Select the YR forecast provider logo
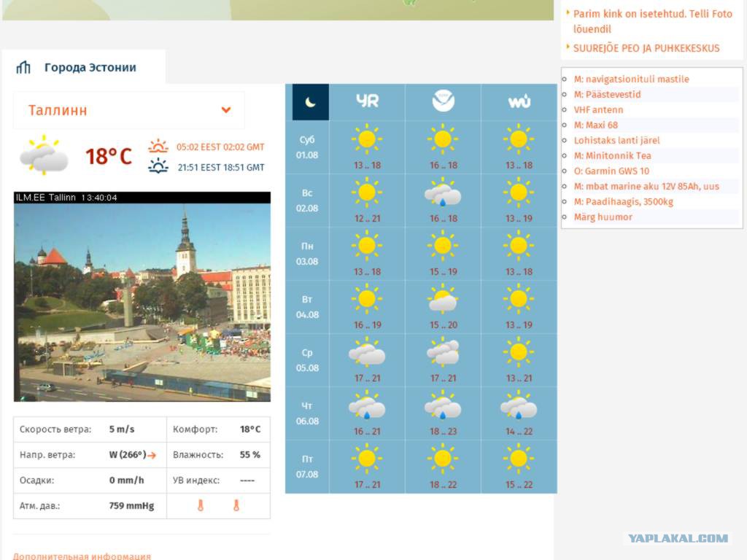This screenshot has height=560, width=747. [x=368, y=101]
